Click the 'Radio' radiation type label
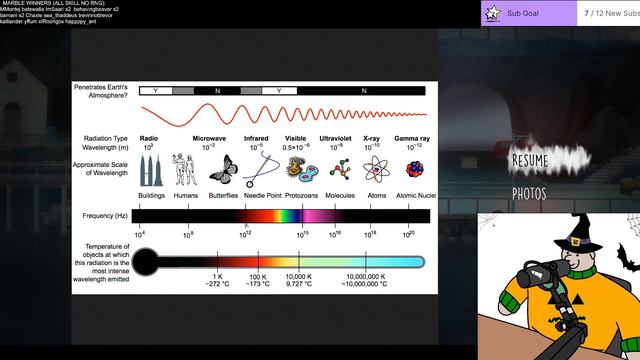 point(149,139)
